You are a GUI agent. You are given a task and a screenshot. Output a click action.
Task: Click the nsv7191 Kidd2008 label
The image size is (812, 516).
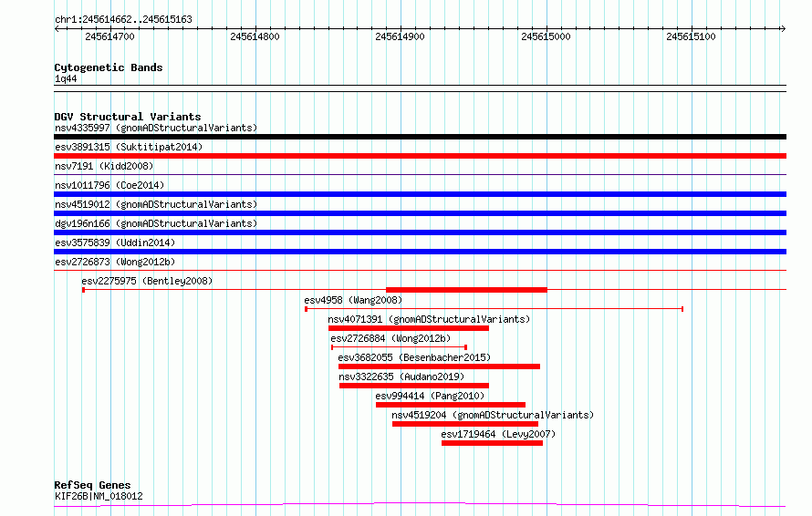(104, 166)
